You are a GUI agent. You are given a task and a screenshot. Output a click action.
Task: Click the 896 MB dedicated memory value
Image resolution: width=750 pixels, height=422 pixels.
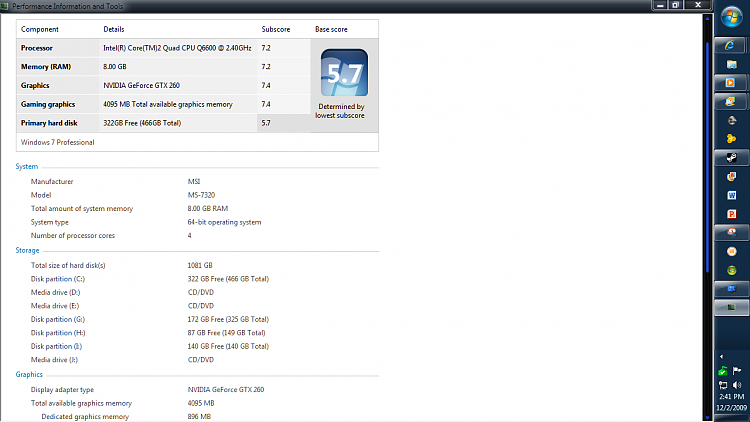pyautogui.click(x=199, y=416)
